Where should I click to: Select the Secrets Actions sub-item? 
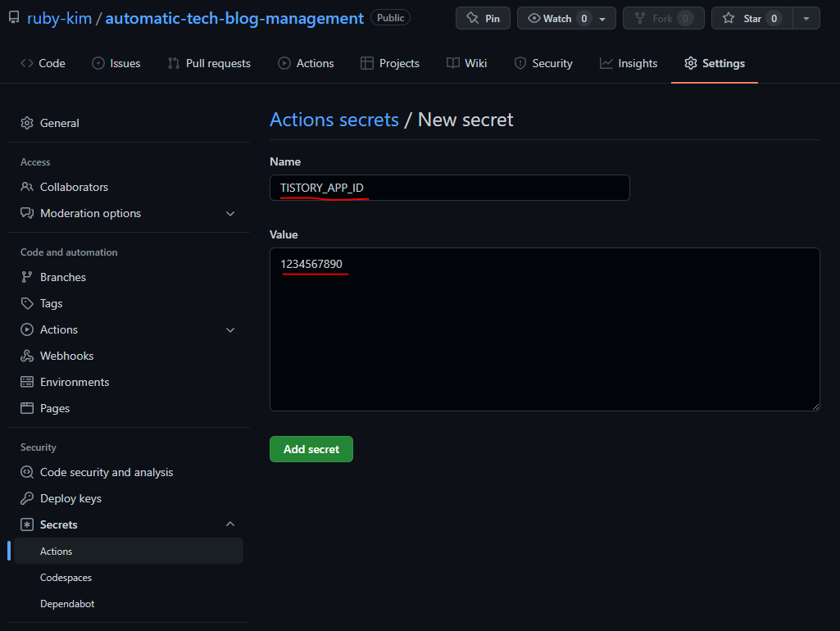pos(129,551)
